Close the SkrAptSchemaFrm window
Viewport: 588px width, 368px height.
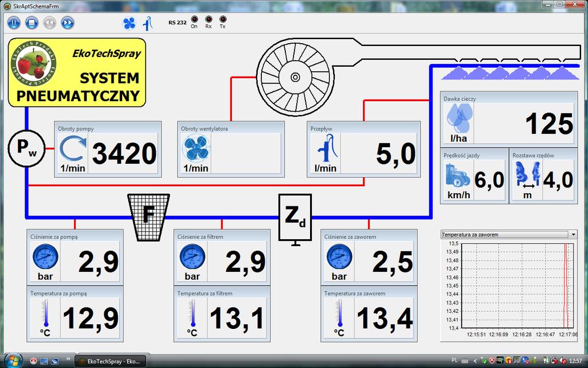(x=574, y=4)
